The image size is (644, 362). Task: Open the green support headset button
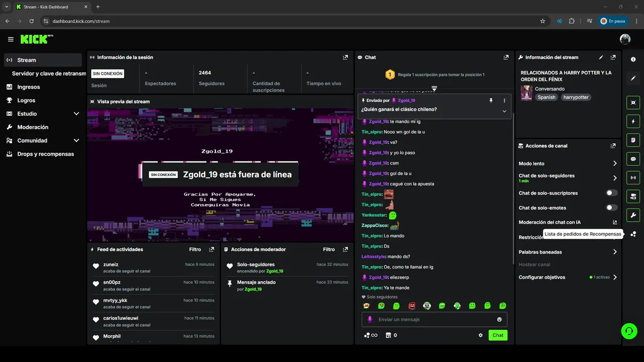pyautogui.click(x=629, y=331)
